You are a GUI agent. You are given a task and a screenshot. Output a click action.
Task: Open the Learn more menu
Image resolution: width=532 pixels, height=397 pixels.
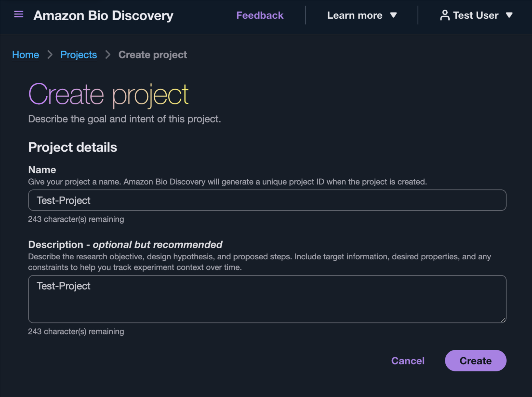pyautogui.click(x=362, y=15)
